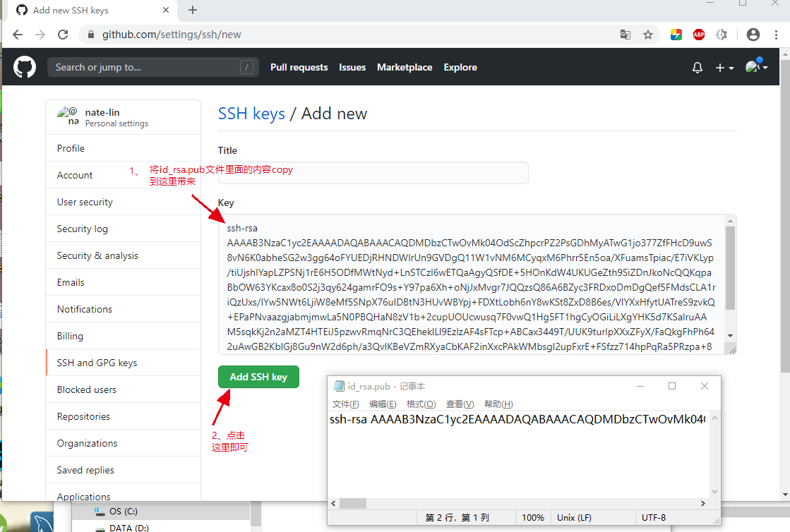Open Profile settings
Image resolution: width=790 pixels, height=532 pixels.
(x=123, y=148)
